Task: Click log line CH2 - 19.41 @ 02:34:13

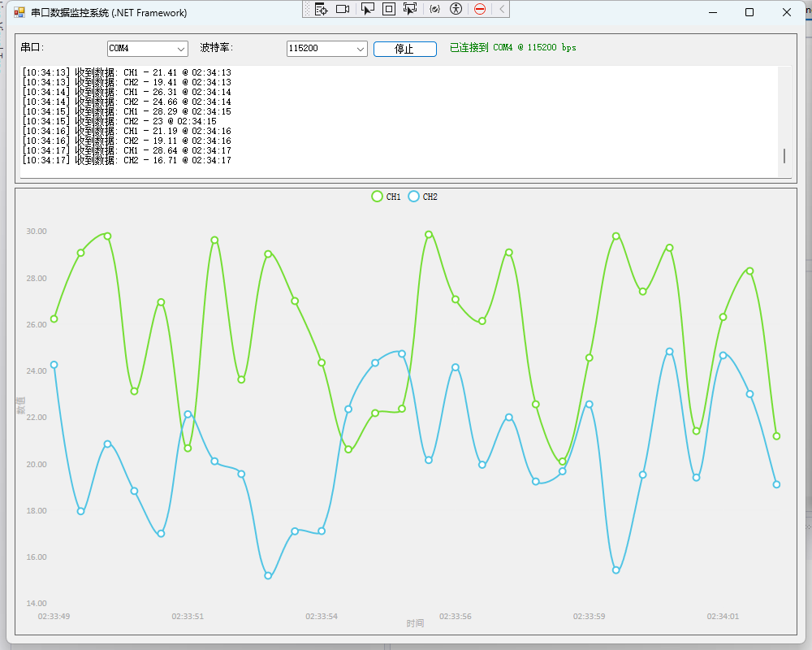Action: (127, 82)
